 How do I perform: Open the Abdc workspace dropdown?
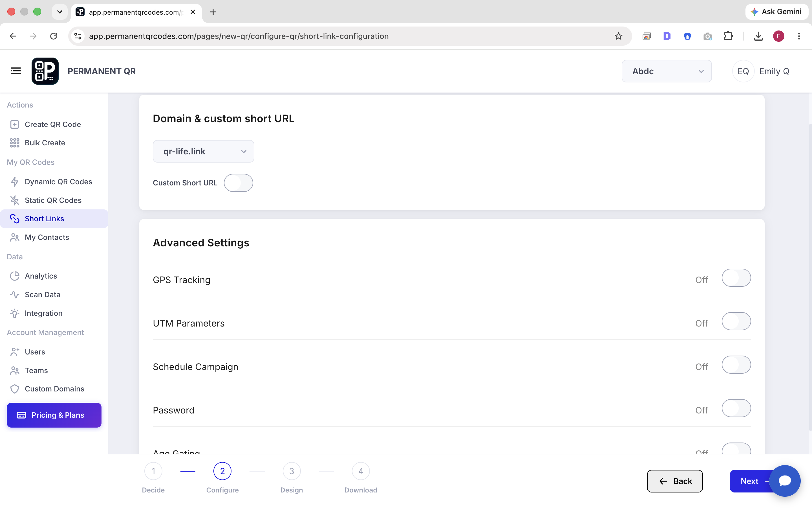(x=667, y=71)
